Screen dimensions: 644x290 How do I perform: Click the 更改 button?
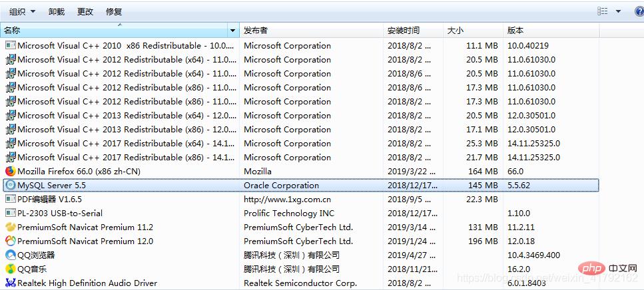[85, 11]
